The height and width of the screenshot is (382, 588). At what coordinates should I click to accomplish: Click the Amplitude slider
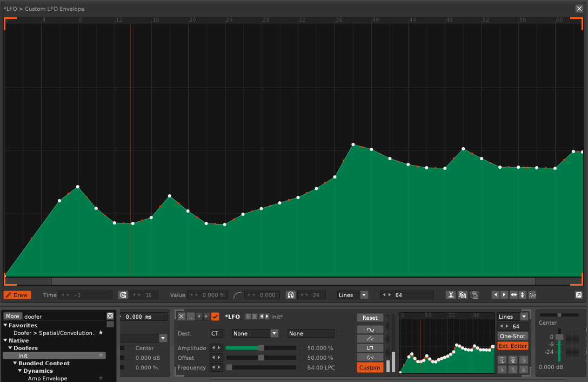click(260, 348)
